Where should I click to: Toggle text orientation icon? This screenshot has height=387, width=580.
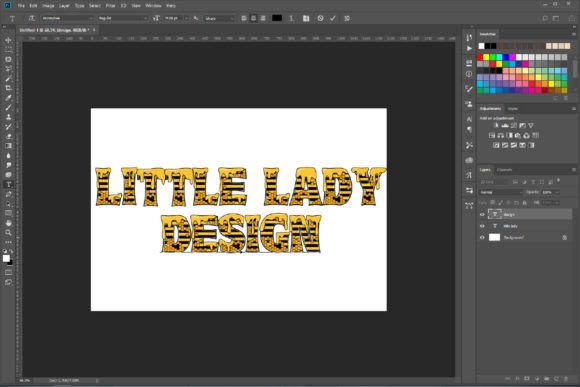(31, 18)
